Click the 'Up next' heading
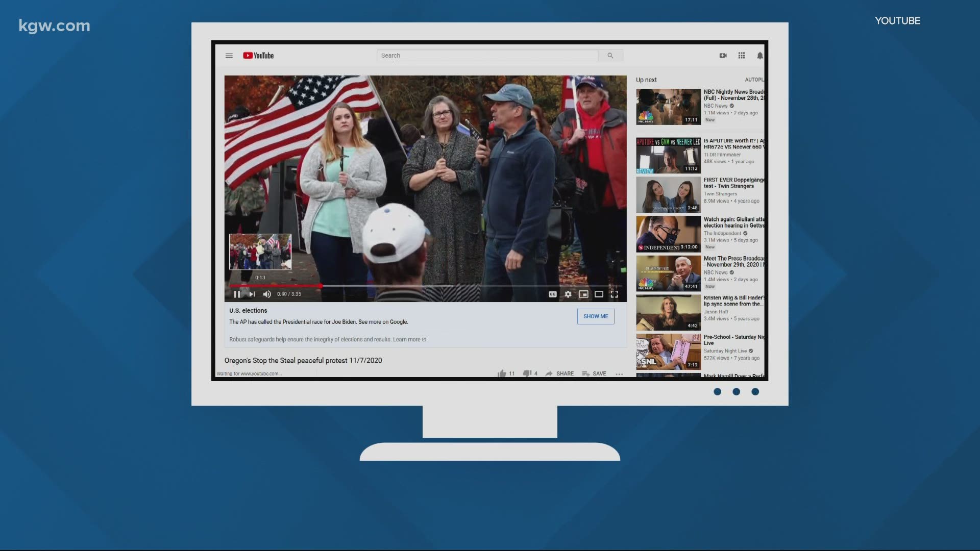Image resolution: width=980 pixels, height=551 pixels. click(x=646, y=80)
